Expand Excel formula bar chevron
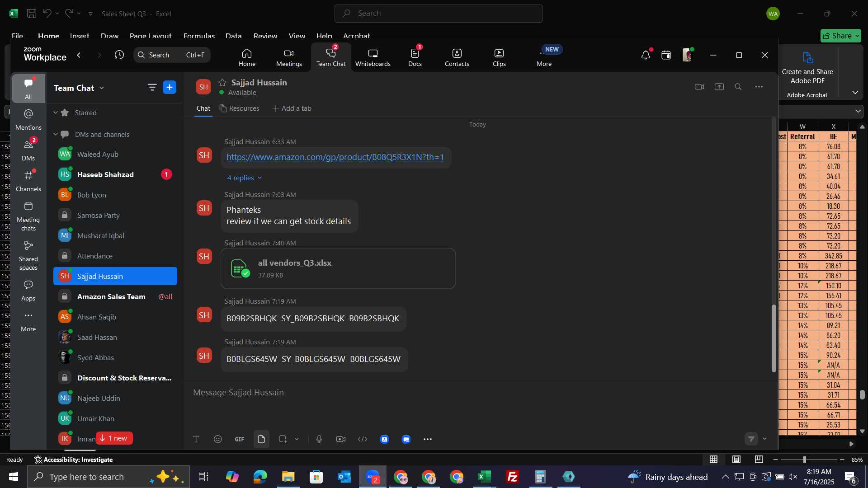 tap(858, 111)
